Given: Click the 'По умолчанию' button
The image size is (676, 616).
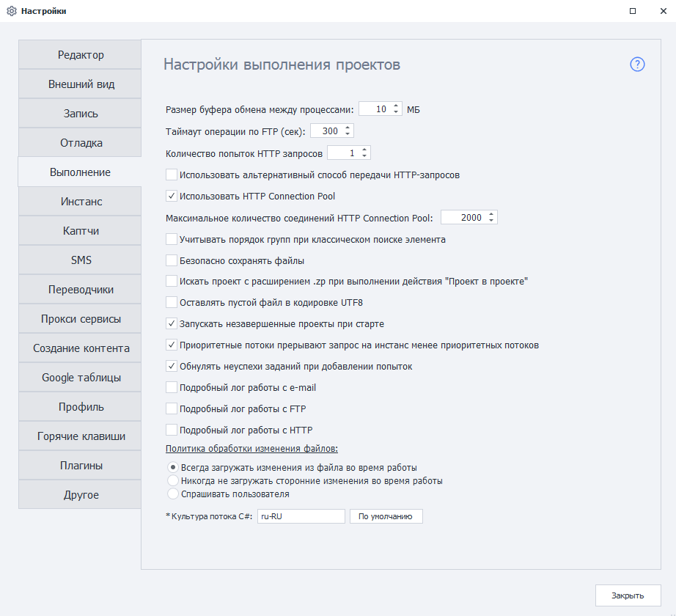Looking at the screenshot, I should [x=386, y=516].
